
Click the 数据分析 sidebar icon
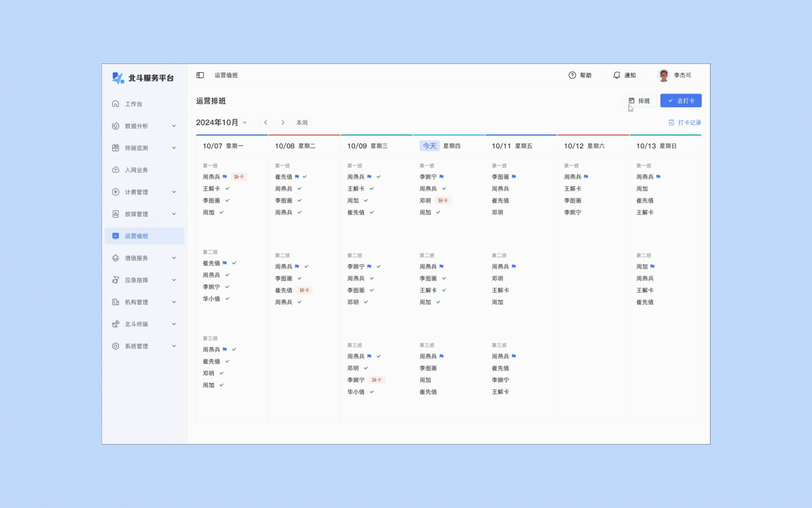(x=115, y=126)
